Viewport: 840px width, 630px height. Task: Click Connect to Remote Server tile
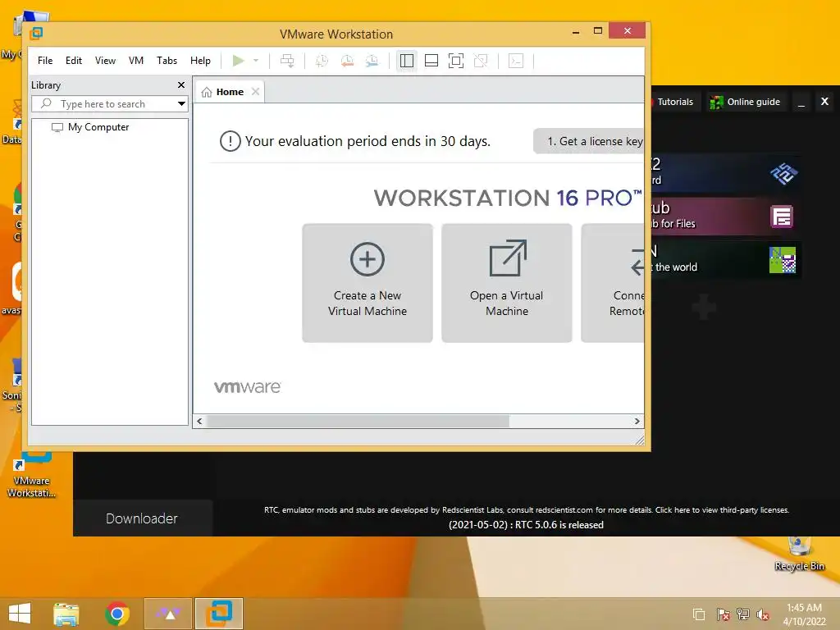point(613,283)
